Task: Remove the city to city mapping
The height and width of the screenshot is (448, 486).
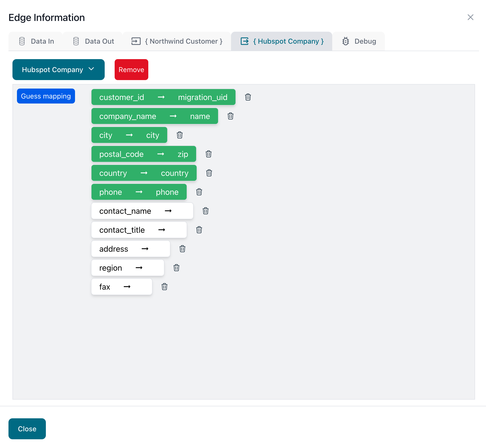Action: (x=179, y=135)
